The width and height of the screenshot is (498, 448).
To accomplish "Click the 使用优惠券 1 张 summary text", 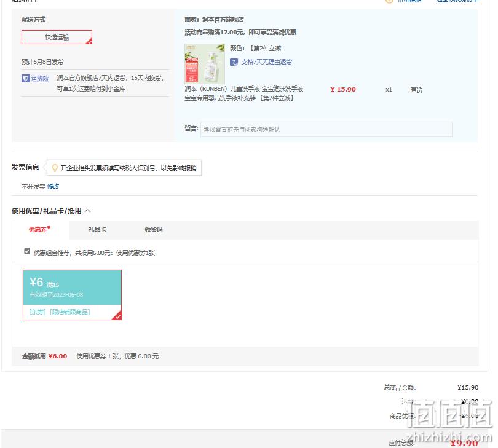I will tap(117, 356).
